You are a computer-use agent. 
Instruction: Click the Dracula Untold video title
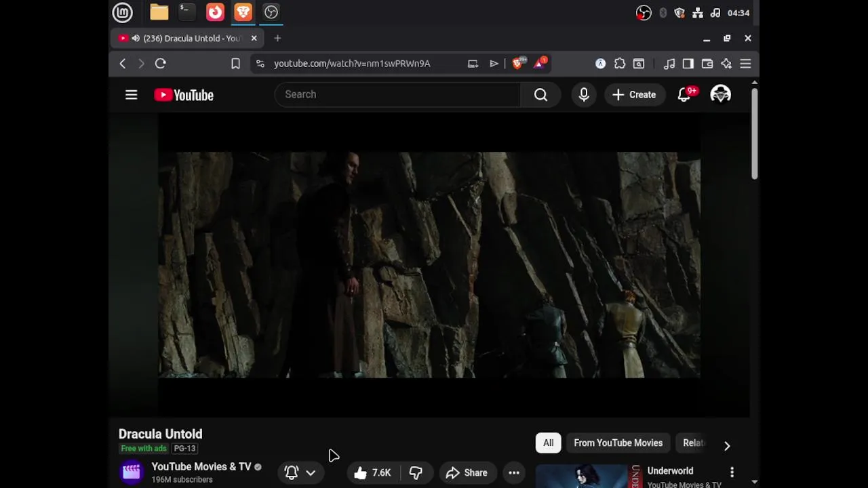[161, 434]
